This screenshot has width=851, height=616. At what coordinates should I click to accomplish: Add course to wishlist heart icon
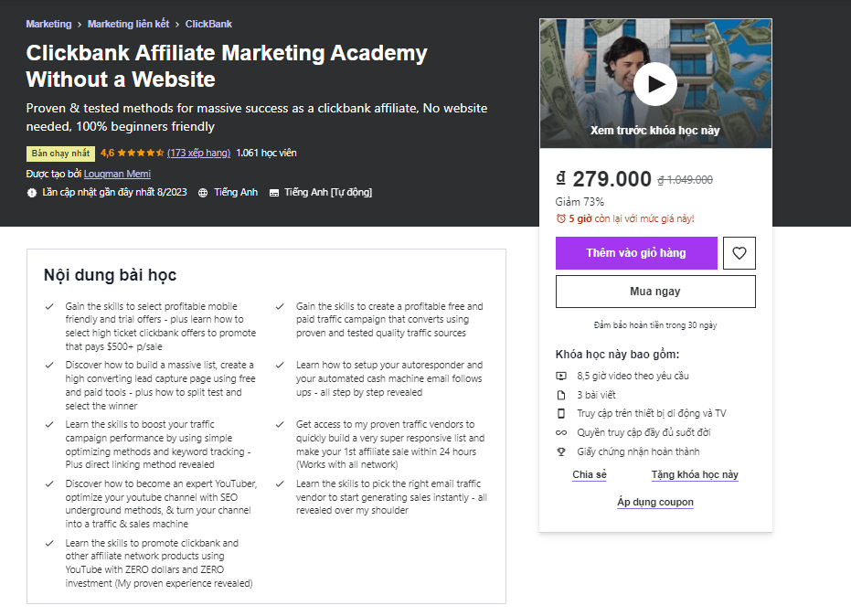pos(739,253)
